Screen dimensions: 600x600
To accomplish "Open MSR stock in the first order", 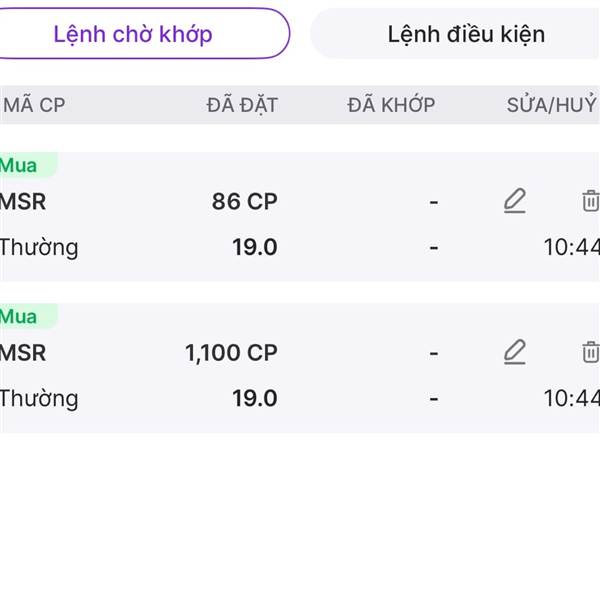I will (x=23, y=201).
